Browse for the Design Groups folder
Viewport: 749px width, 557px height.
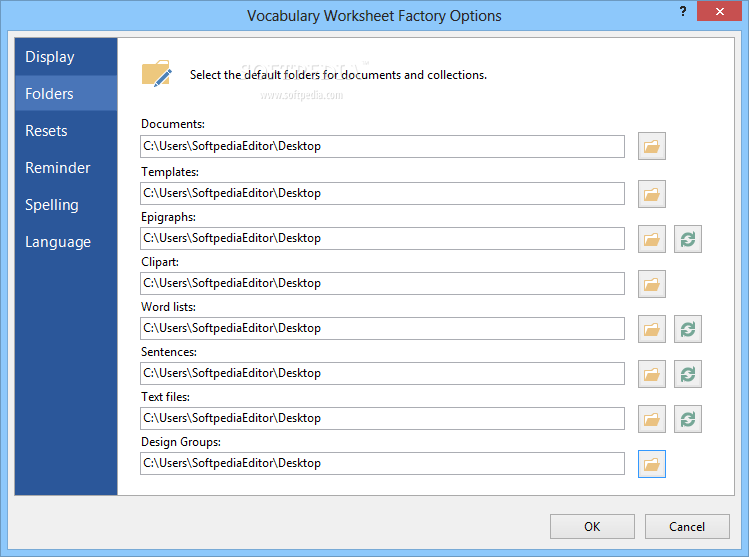coord(652,464)
